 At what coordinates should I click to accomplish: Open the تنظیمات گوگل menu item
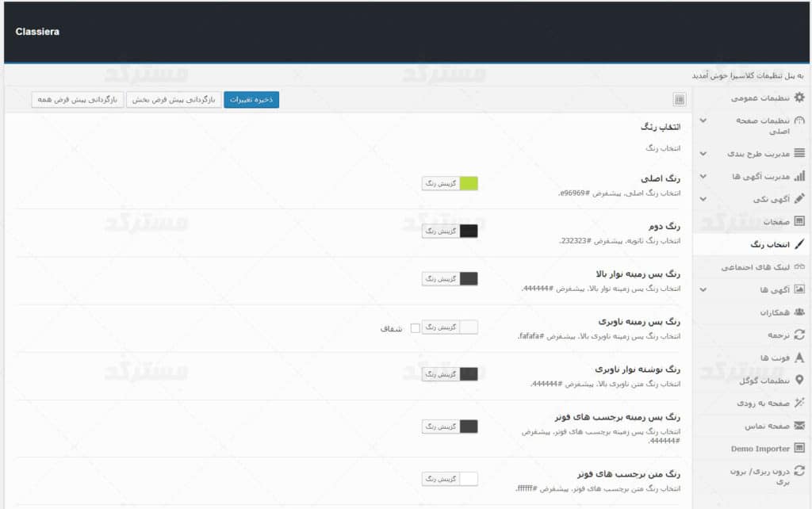pyautogui.click(x=752, y=381)
